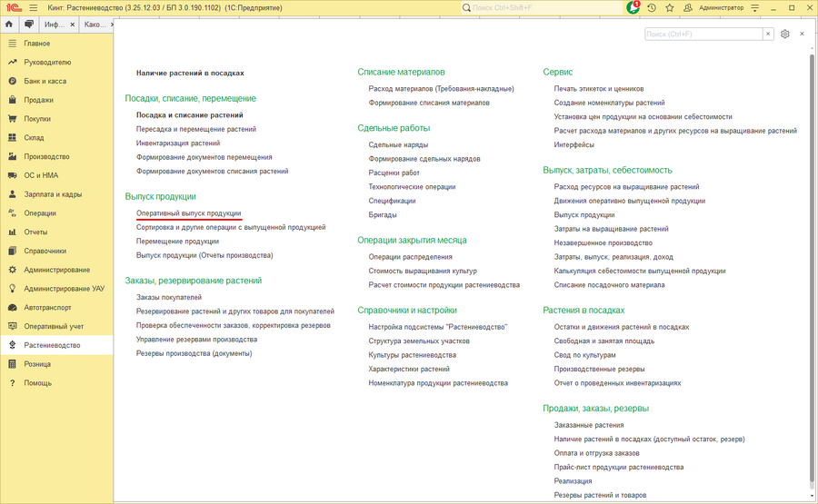Open Незавершенное производство report
The width and height of the screenshot is (818, 504).
click(x=604, y=242)
